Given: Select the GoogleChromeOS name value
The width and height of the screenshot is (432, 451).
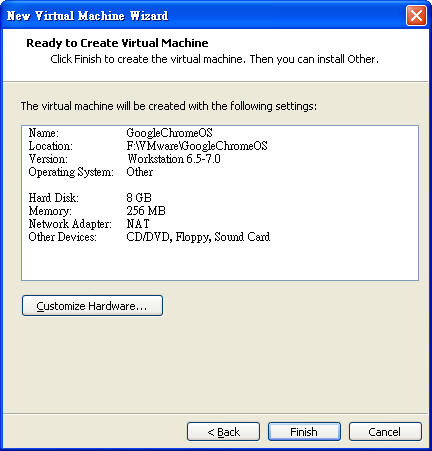Looking at the screenshot, I should [169, 133].
